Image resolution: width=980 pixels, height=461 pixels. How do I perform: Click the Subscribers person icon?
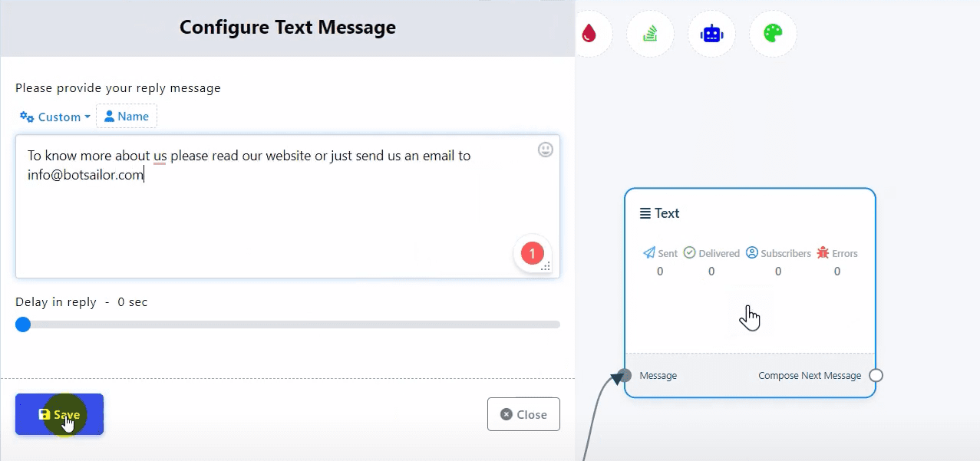(752, 253)
